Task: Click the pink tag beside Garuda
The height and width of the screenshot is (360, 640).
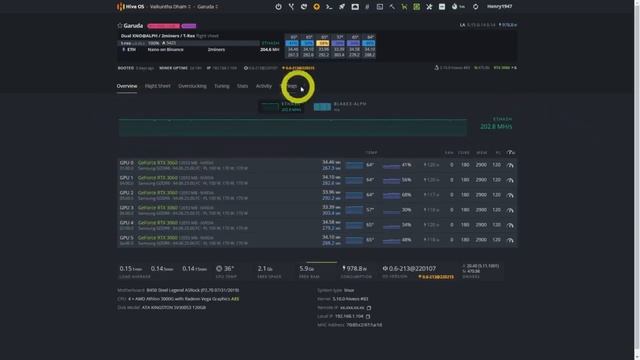Action: point(163,26)
